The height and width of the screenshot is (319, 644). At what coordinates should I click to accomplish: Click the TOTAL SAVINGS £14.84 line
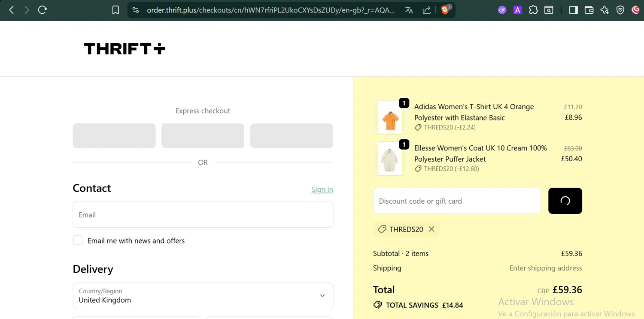click(418, 305)
